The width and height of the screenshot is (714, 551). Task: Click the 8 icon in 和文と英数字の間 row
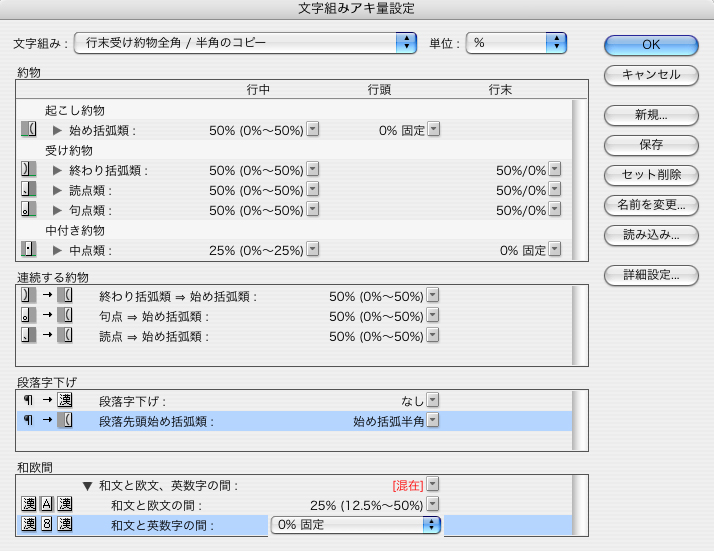point(46,524)
